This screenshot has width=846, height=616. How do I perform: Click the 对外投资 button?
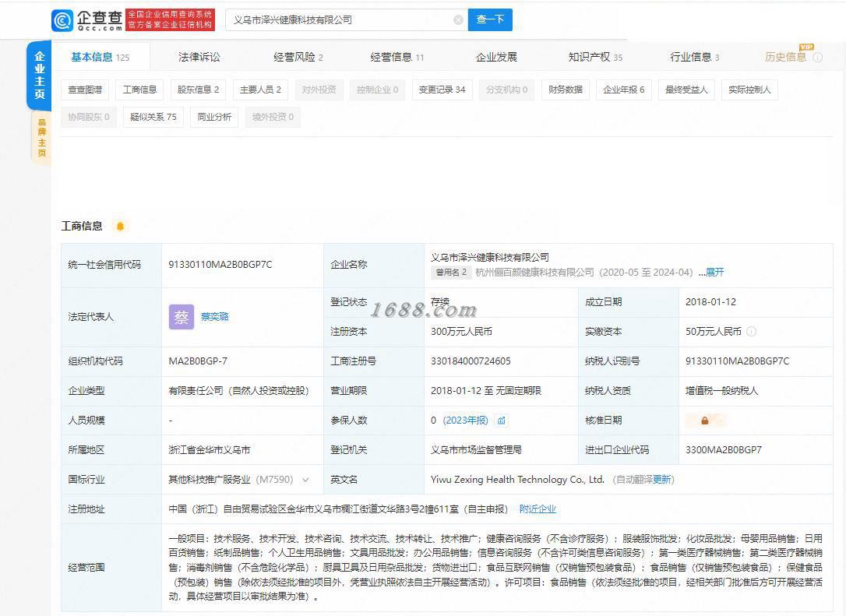pyautogui.click(x=319, y=90)
